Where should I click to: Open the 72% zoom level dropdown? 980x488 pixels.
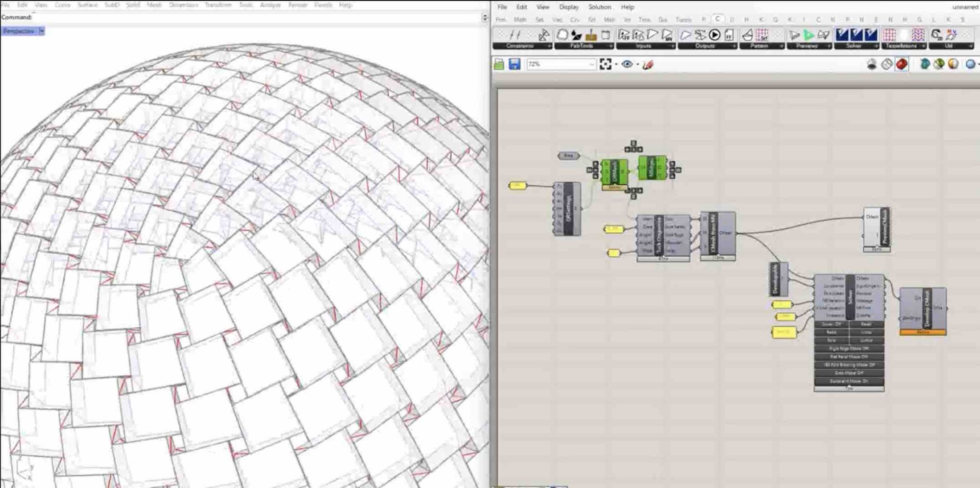tap(591, 64)
